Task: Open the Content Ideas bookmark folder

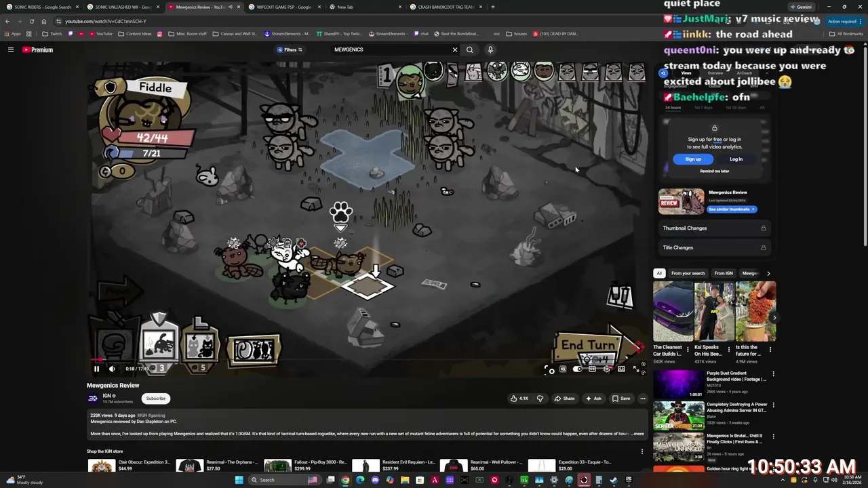Action: [x=135, y=34]
